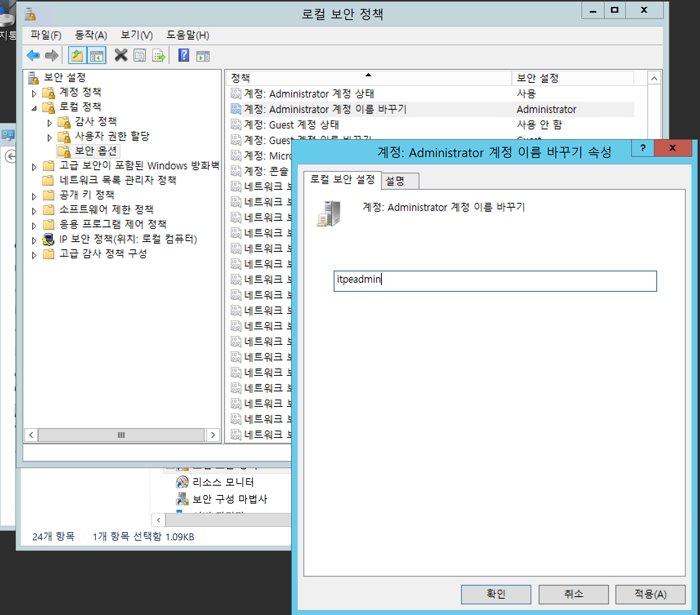Expand the 사용자 권한 할당 tree node
The width and height of the screenshot is (700, 615).
click(50, 138)
